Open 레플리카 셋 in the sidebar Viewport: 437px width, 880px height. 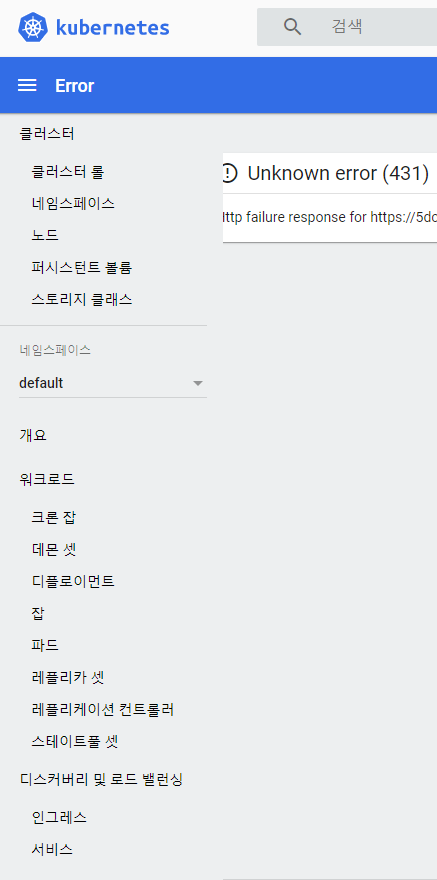(68, 677)
